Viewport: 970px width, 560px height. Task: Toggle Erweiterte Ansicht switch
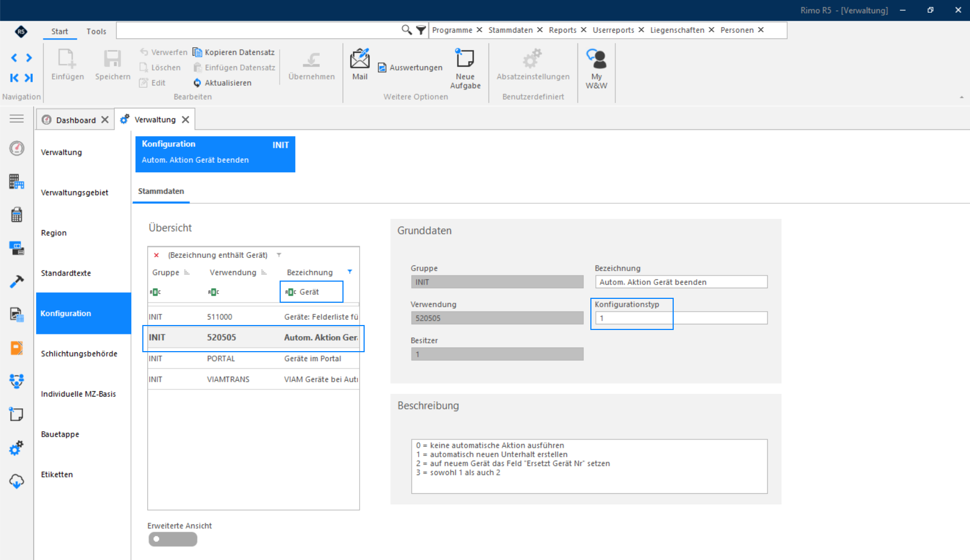173,539
